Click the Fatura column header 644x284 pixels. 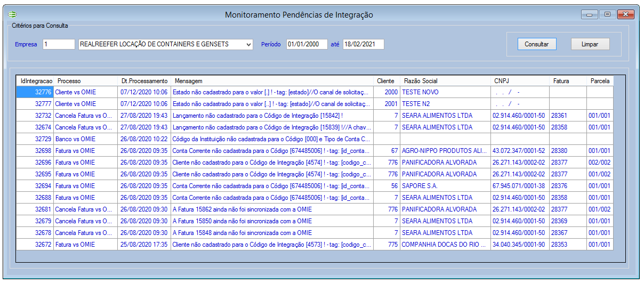click(568, 81)
